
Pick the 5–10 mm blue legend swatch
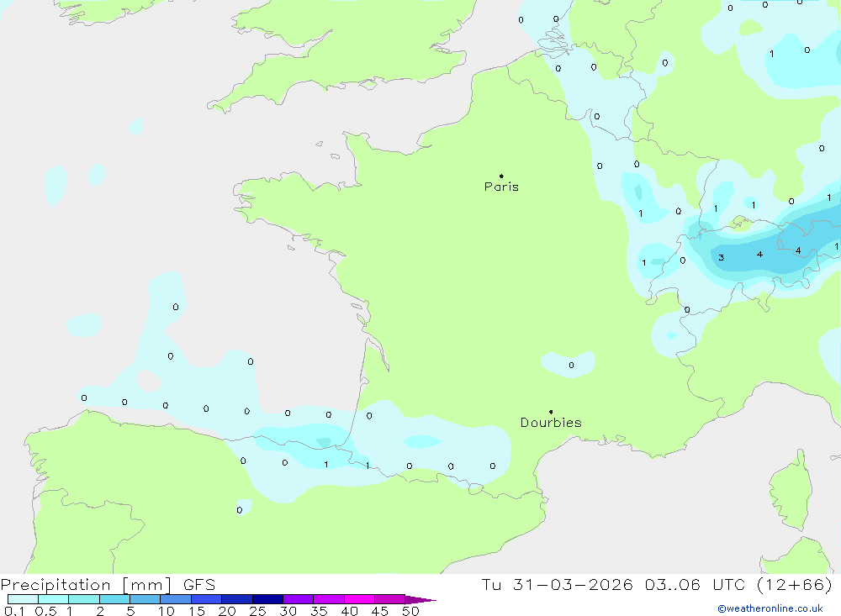tap(145, 599)
